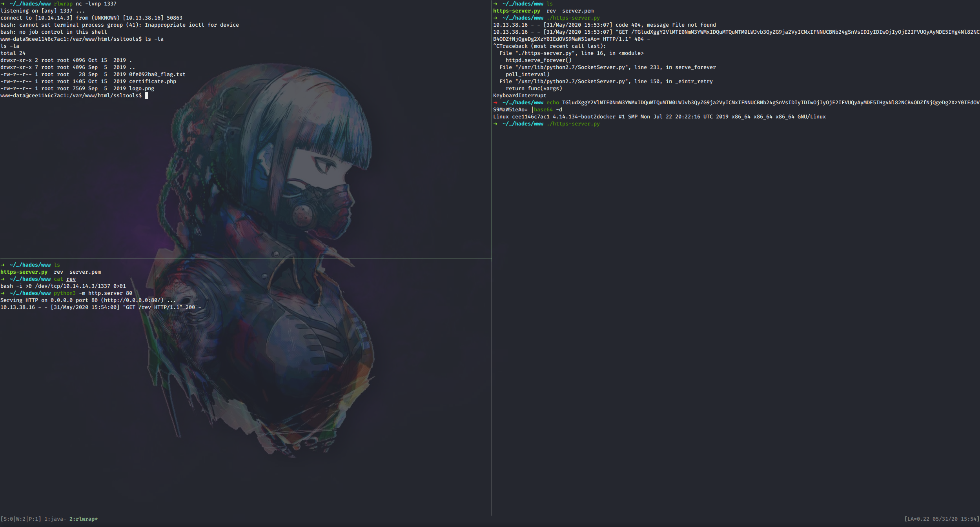This screenshot has height=527, width=980.
Task: Click the underlined rev argument after cat
Action: [71, 279]
